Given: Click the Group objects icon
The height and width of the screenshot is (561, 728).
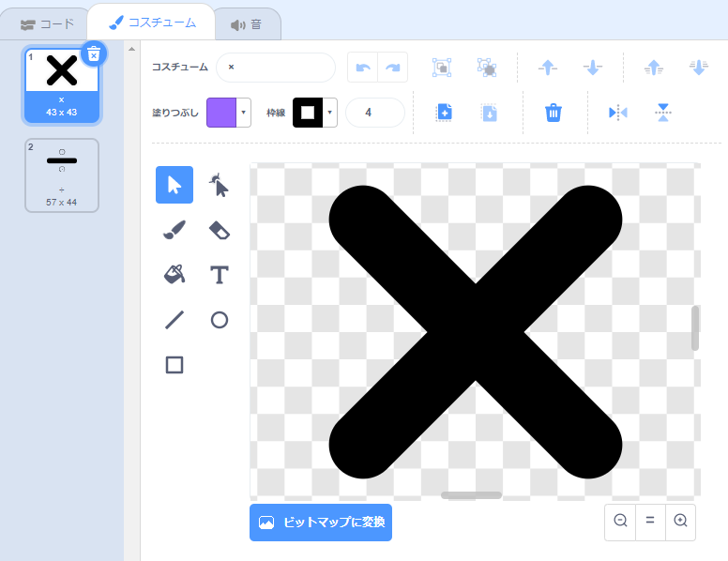Looking at the screenshot, I should pyautogui.click(x=442, y=68).
